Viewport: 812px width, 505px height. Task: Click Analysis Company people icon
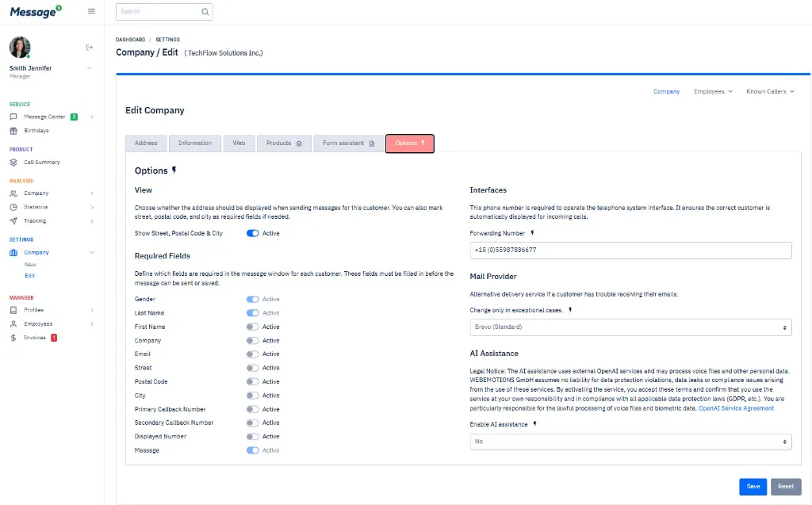tap(13, 193)
